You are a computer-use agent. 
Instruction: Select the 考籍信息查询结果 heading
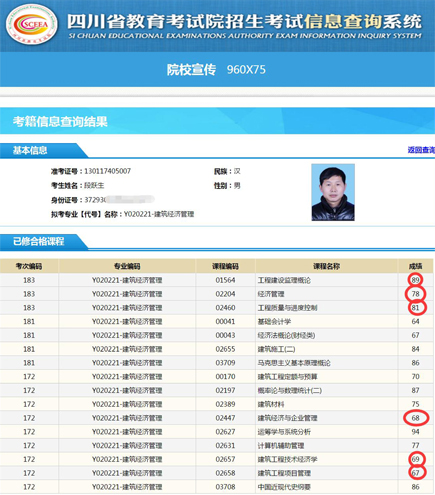(60, 121)
